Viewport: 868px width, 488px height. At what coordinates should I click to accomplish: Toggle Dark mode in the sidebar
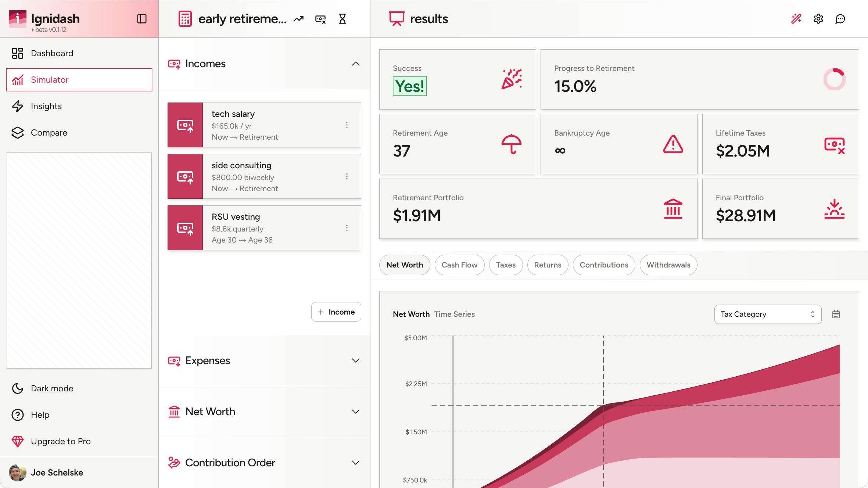[52, 388]
